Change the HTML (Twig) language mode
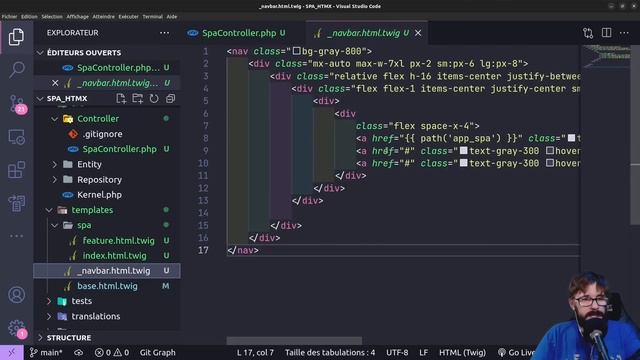Screen dimensions: 640x360 [462, 352]
